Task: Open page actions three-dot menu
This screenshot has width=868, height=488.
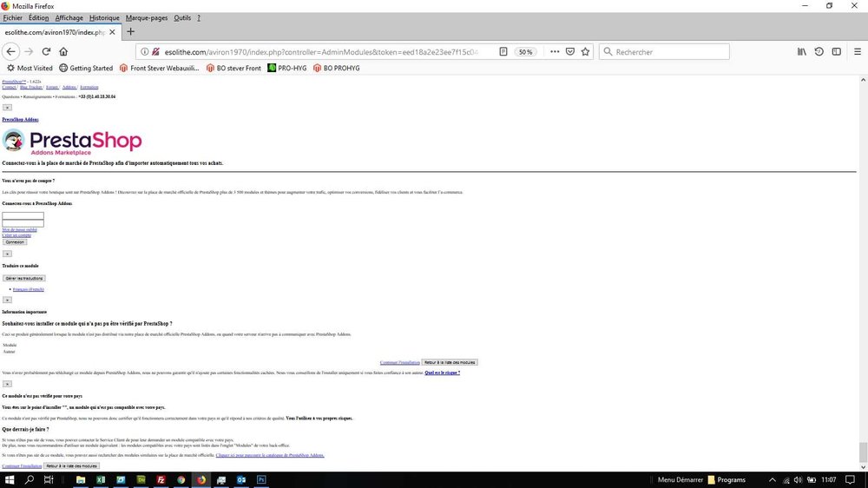Action: tap(555, 51)
